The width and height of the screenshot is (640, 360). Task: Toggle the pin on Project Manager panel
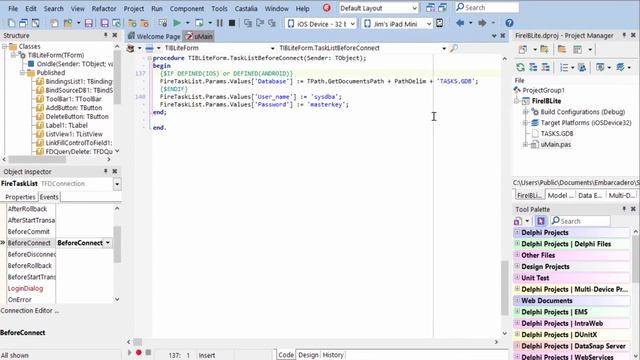tap(624, 36)
